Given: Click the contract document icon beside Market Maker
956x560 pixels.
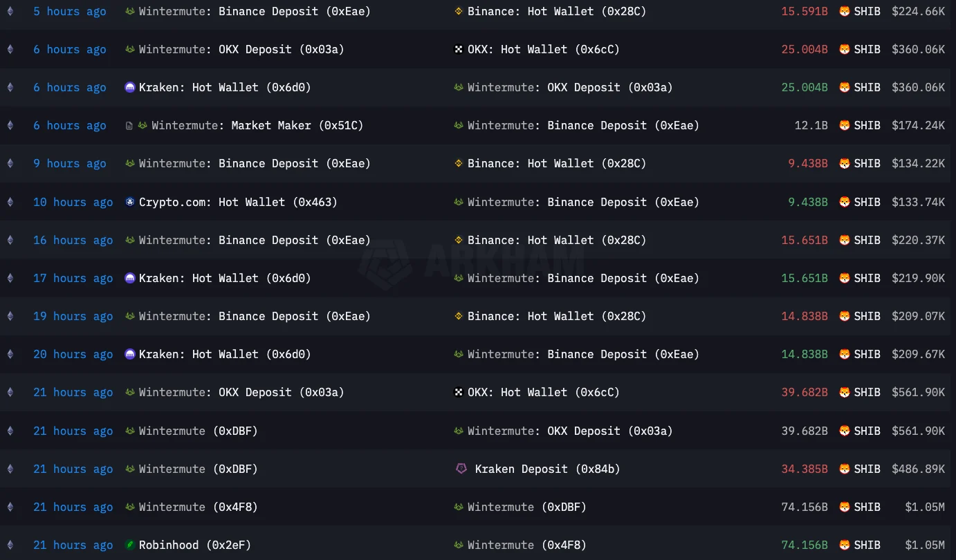Looking at the screenshot, I should pos(129,126).
